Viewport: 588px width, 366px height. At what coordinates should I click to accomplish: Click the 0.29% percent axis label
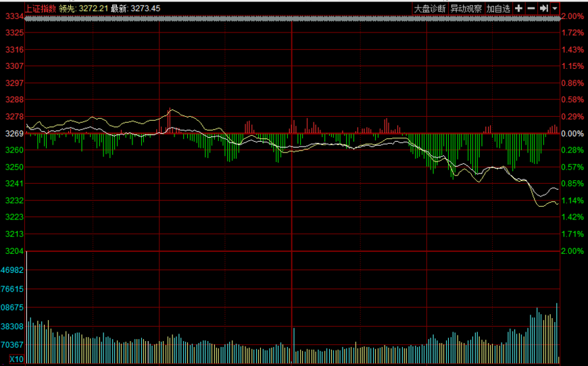[x=572, y=117]
